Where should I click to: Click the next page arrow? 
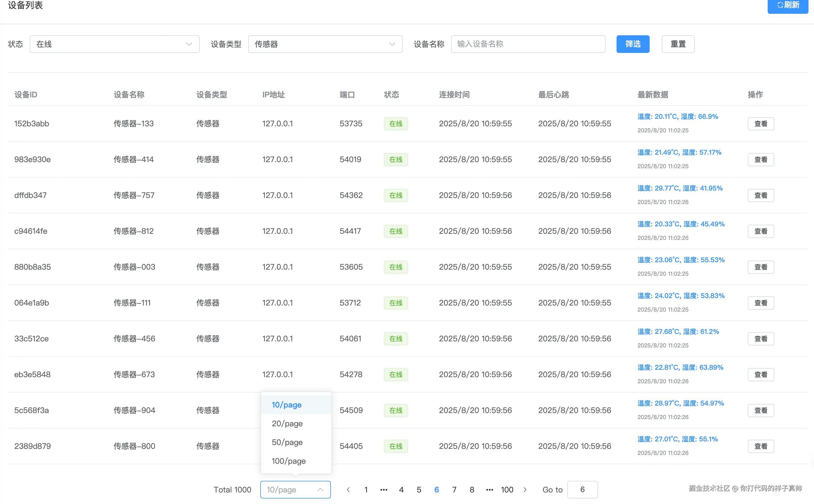click(x=525, y=489)
